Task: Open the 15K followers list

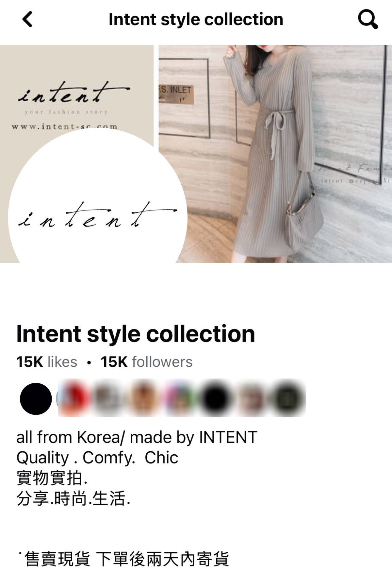Action: (147, 362)
